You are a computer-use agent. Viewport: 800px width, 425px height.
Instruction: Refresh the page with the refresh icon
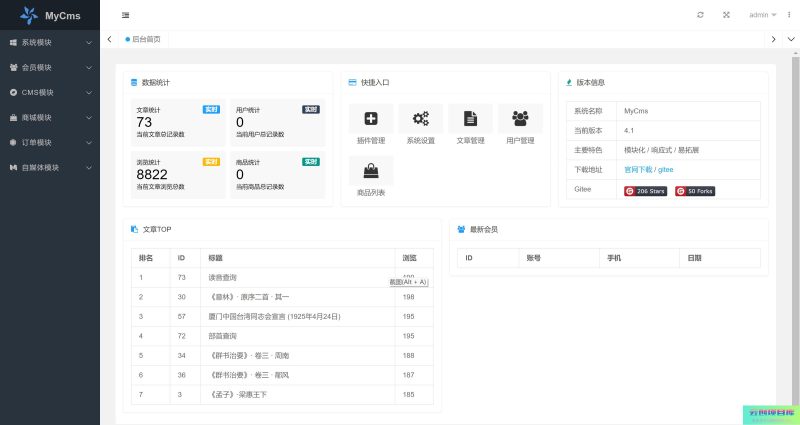coord(701,15)
